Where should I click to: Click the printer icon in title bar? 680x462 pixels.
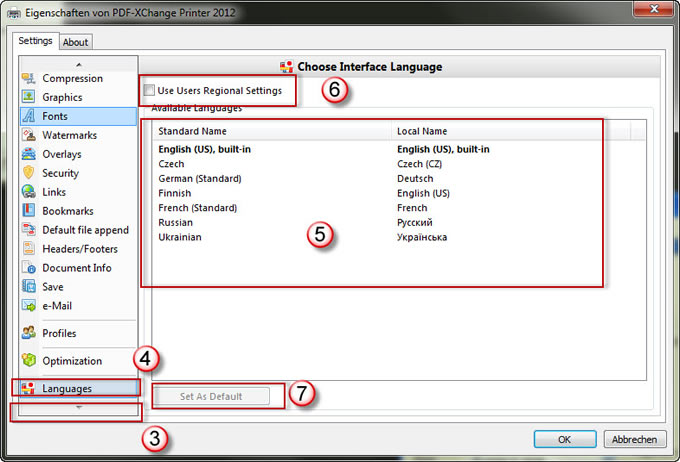[x=13, y=13]
